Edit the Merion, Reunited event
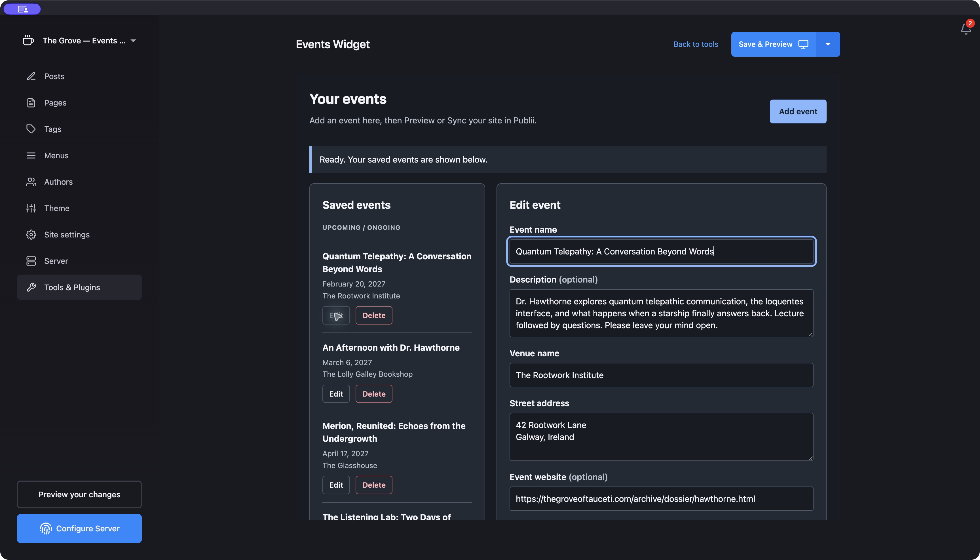 click(x=336, y=485)
